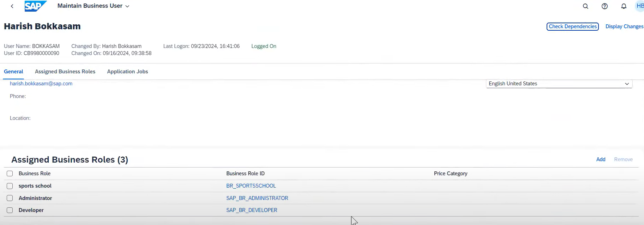
Task: Open BR_SPORTSSCHOOL role link
Action: pos(251,186)
